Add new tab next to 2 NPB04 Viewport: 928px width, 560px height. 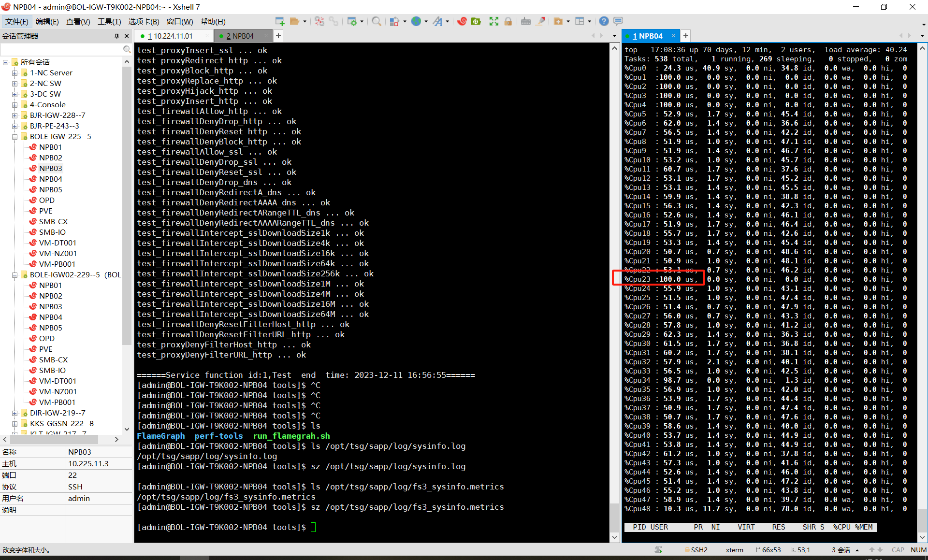[x=278, y=36]
